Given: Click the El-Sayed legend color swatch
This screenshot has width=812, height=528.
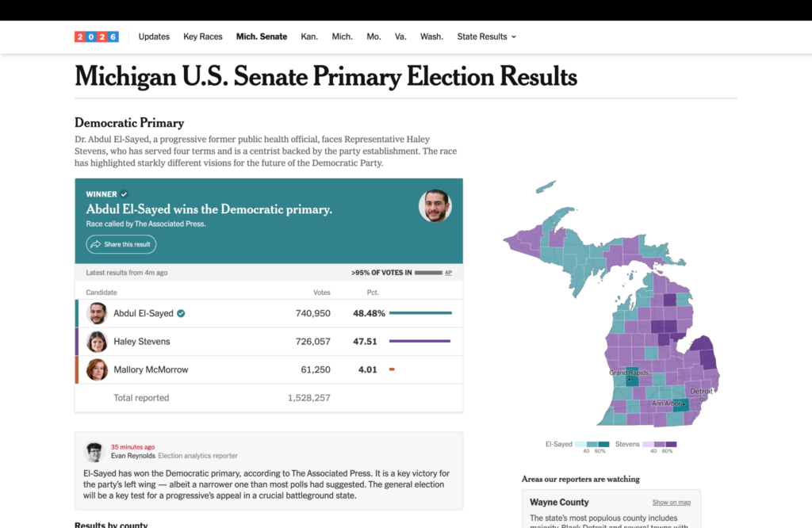Looking at the screenshot, I should click(592, 444).
